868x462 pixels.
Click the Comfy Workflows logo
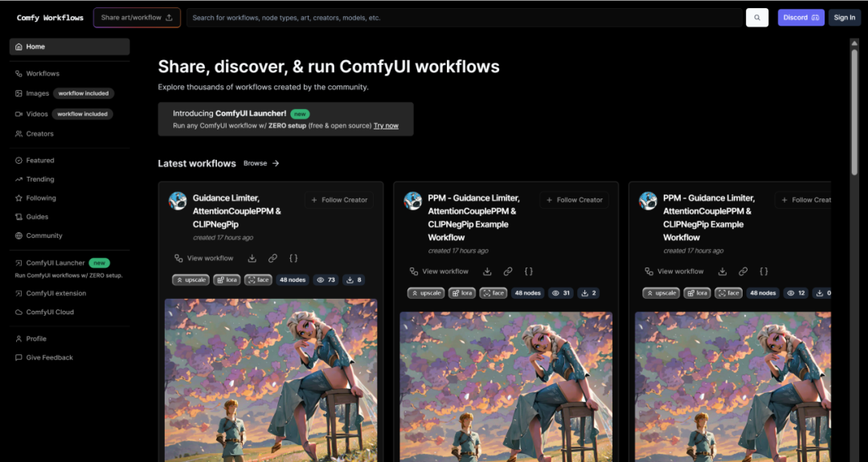50,18
